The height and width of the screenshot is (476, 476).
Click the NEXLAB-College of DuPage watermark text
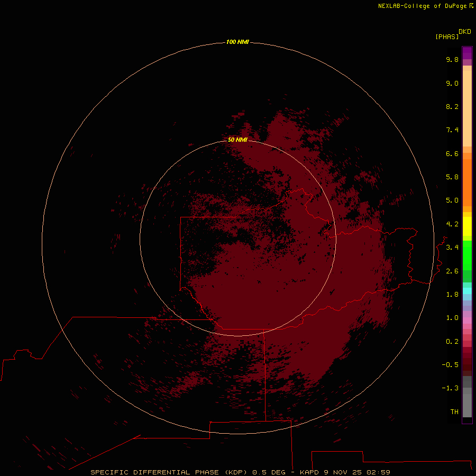tap(422, 6)
